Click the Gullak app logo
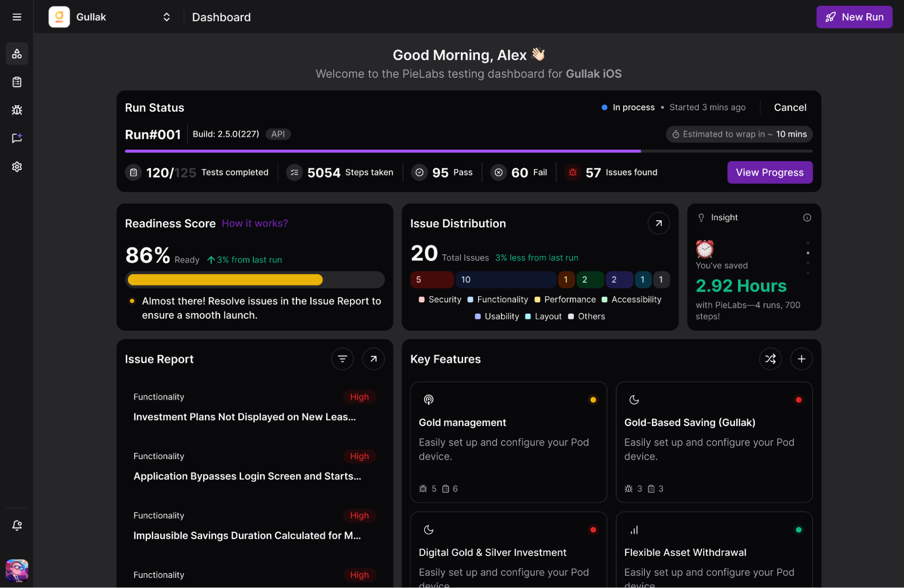This screenshot has width=904, height=588. (x=59, y=17)
